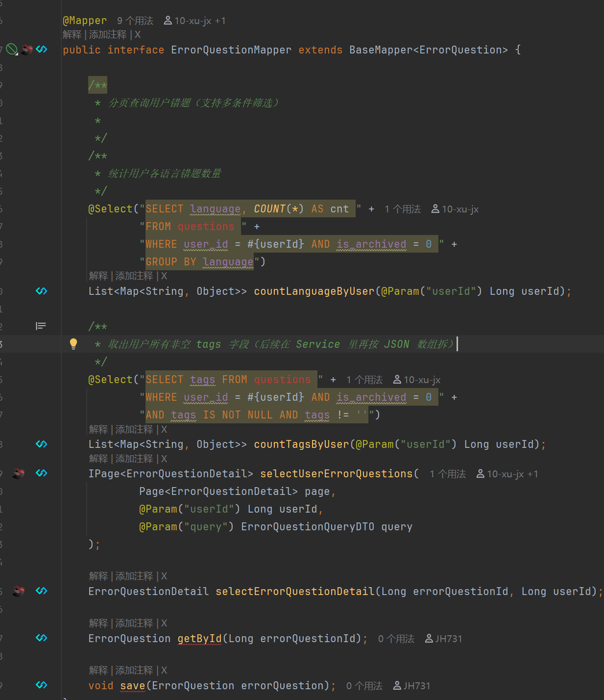Click the comment '统计用户各语言错题数量'

pyautogui.click(x=165, y=173)
